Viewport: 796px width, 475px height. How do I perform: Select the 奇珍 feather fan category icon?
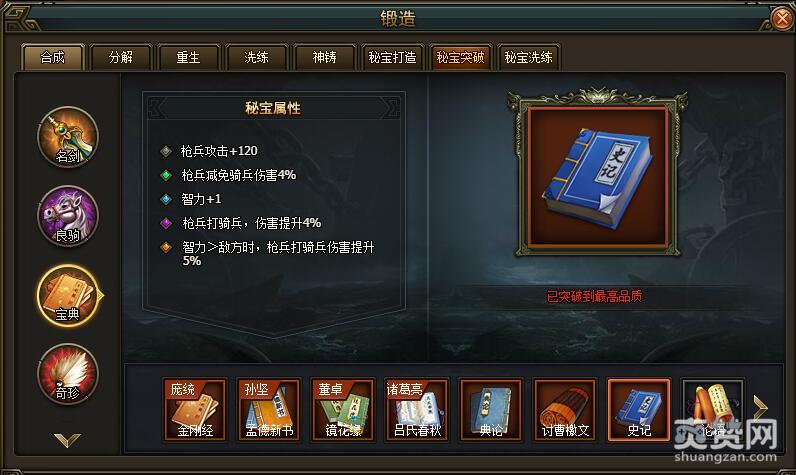click(68, 374)
